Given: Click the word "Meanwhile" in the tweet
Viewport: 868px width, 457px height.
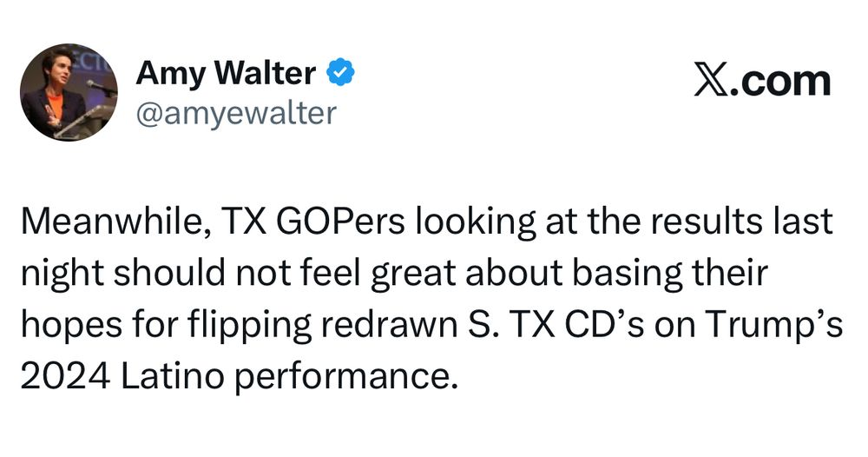Looking at the screenshot, I should [112, 222].
